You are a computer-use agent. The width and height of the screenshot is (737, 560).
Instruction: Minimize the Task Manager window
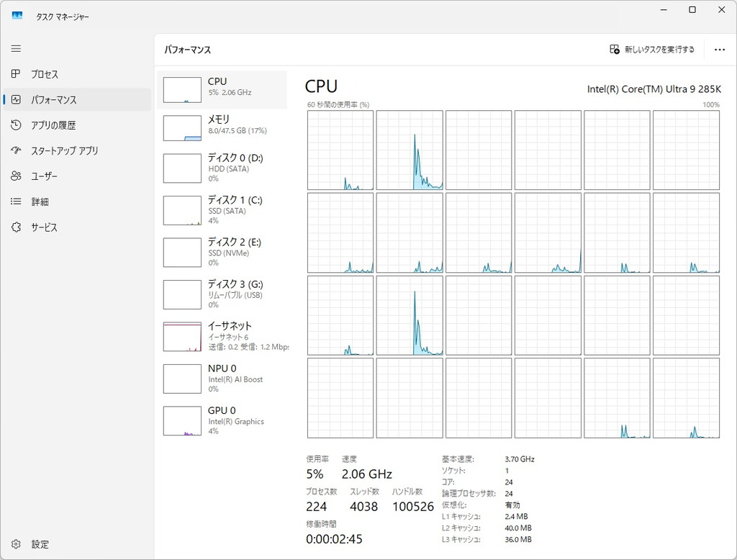click(x=663, y=9)
